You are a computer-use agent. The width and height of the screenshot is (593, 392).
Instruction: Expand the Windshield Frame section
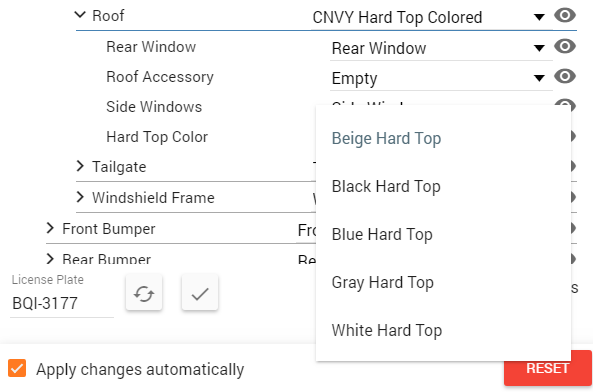(x=80, y=197)
